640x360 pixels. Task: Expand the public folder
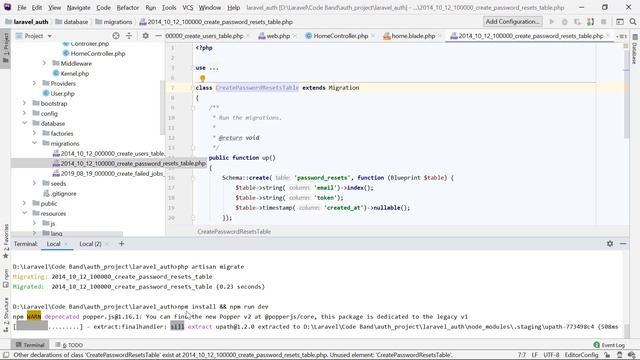[24, 203]
